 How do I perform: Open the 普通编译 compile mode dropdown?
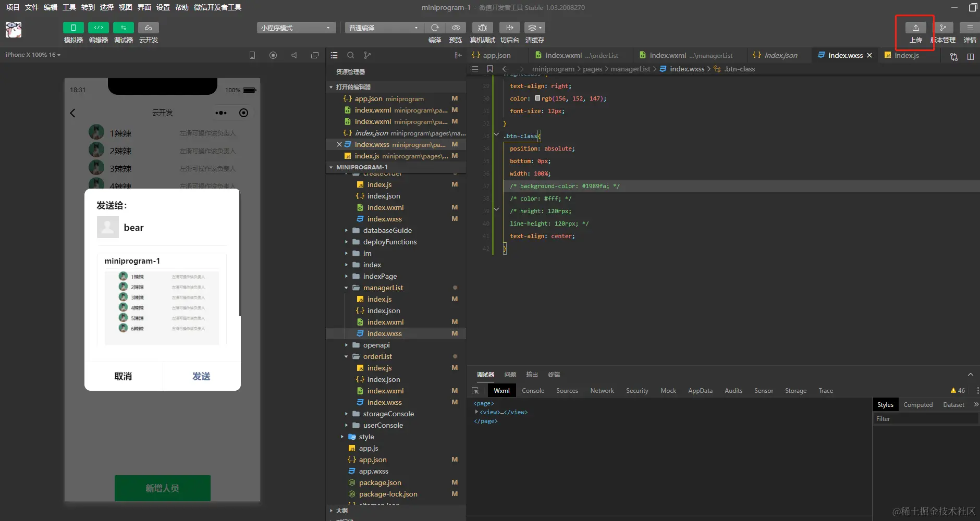(383, 28)
